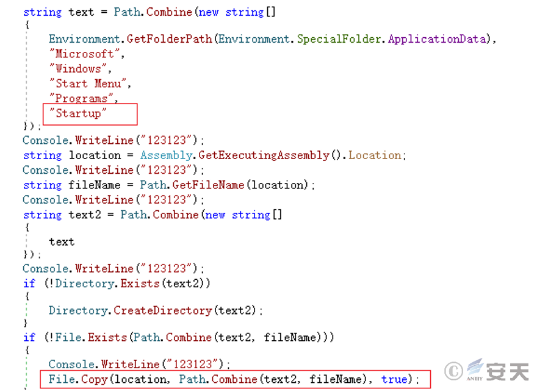Click the Location property after GetExecutingAssembly()
This screenshot has width=537, height=392.
tap(375, 155)
